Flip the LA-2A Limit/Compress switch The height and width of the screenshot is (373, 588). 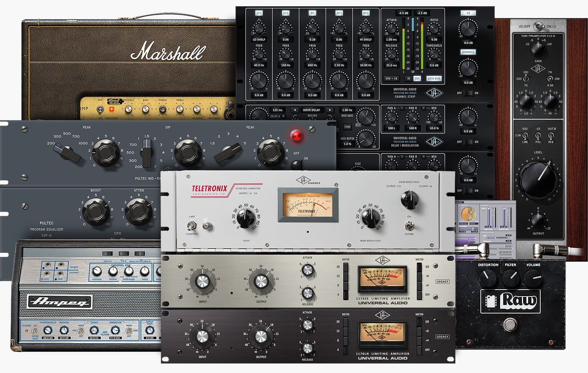point(191,226)
